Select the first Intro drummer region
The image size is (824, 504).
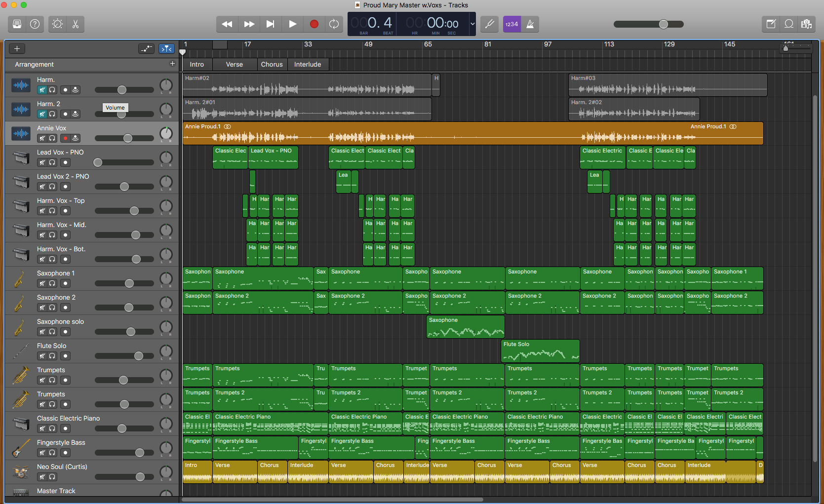click(197, 472)
